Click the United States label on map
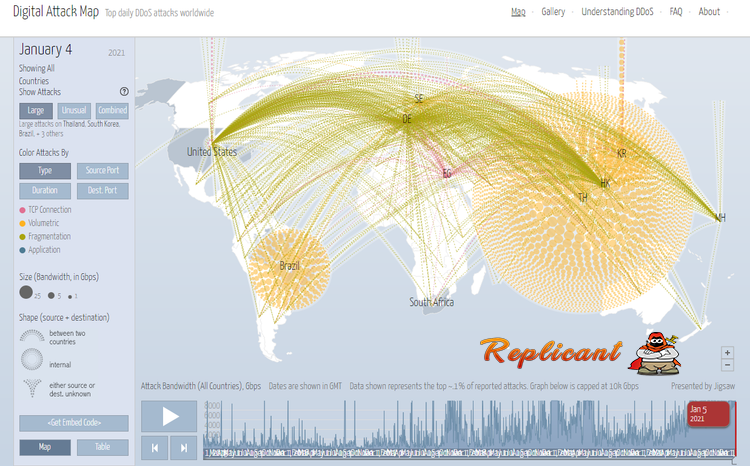 point(211,152)
